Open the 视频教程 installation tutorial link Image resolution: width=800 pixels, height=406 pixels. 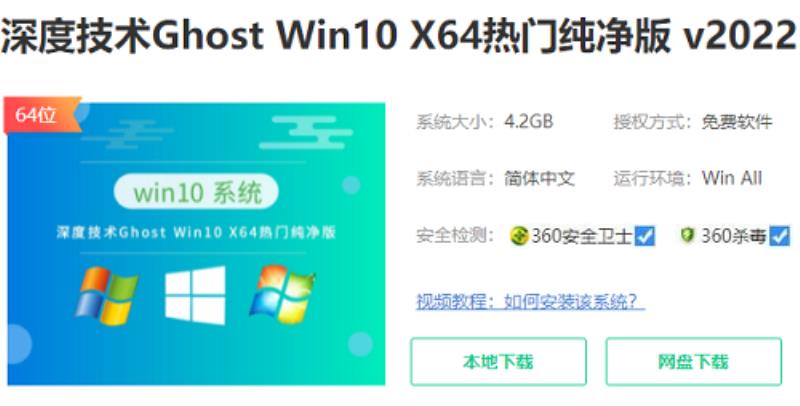530,302
